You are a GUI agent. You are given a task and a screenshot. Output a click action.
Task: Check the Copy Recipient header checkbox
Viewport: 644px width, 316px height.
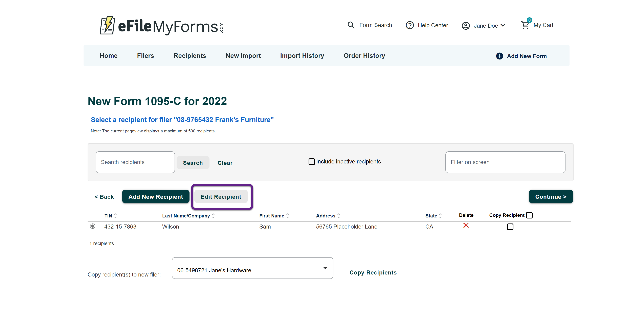coord(529,215)
